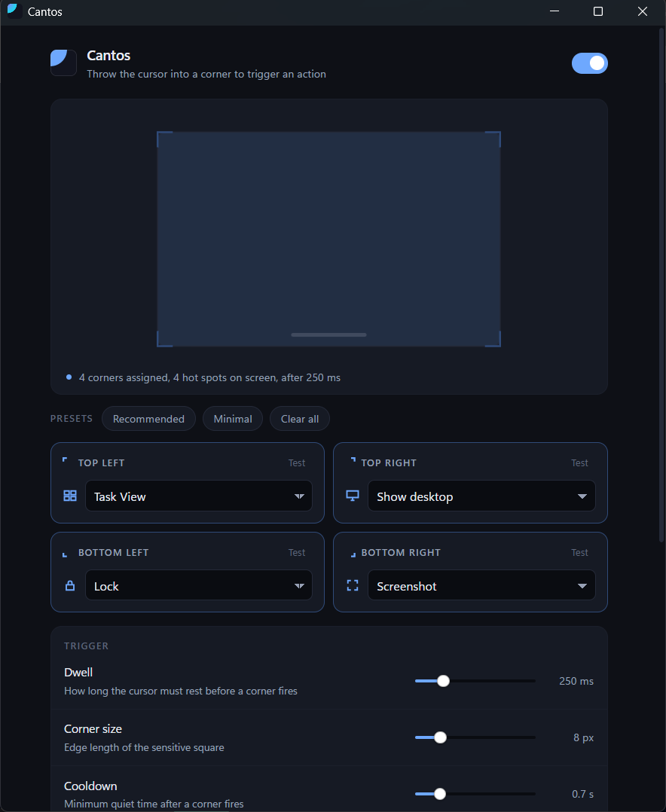Click the Corner size slider handle

click(x=440, y=737)
